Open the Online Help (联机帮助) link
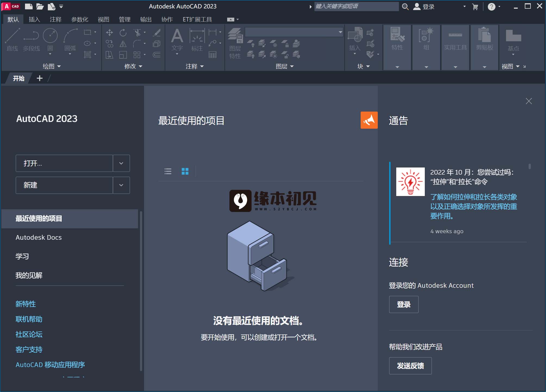Image resolution: width=546 pixels, height=392 pixels. (29, 319)
